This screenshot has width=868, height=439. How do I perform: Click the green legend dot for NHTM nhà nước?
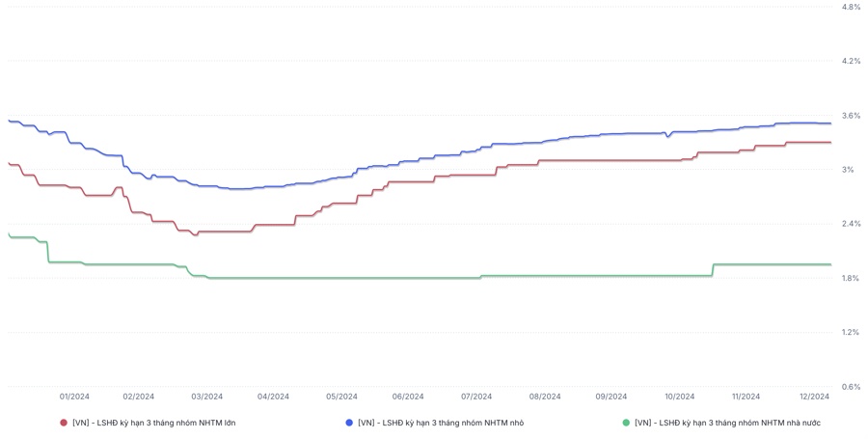626,423
